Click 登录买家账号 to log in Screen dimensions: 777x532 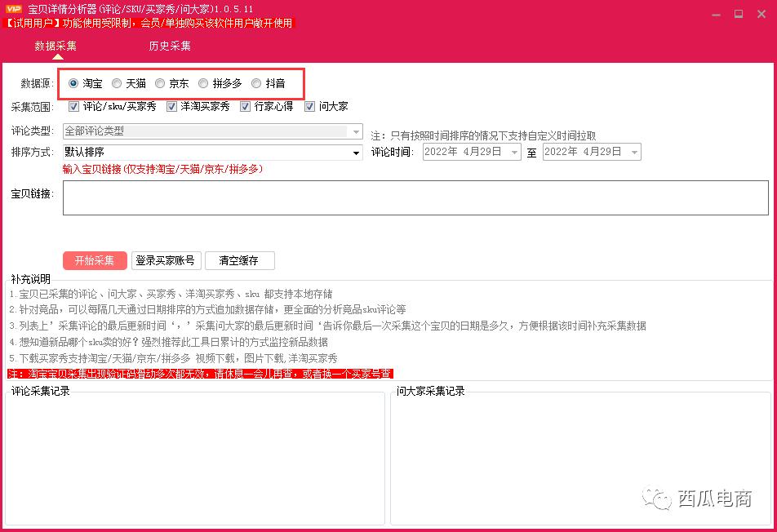166,260
